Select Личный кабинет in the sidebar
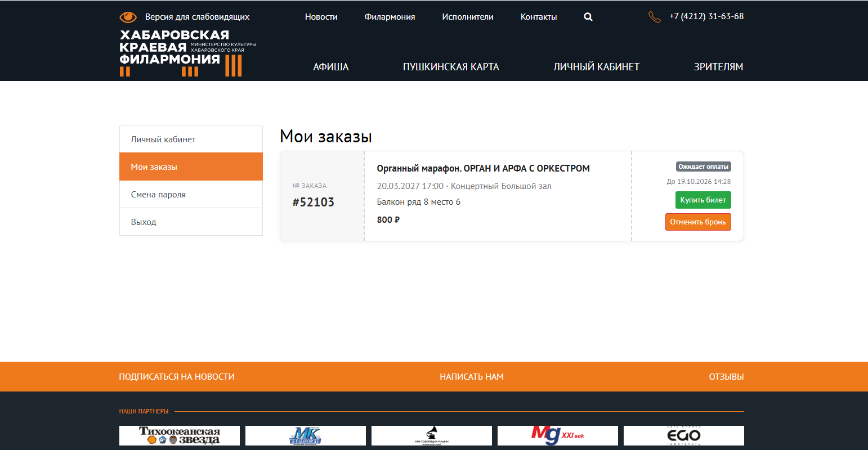The width and height of the screenshot is (868, 450). point(191,139)
